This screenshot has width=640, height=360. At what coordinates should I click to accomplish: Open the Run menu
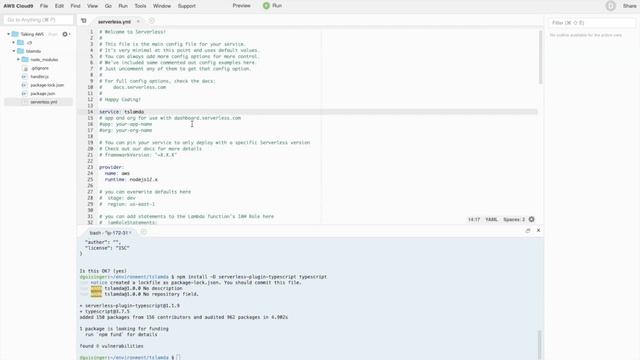coord(123,6)
